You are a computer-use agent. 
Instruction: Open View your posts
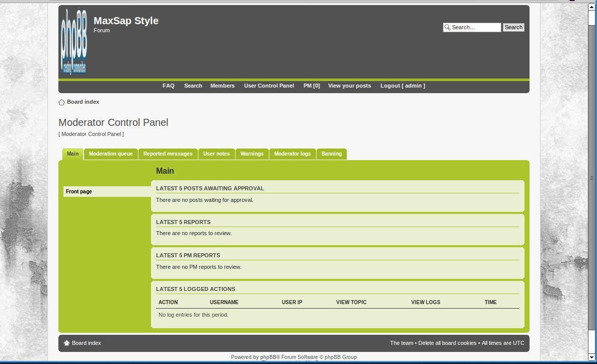349,86
